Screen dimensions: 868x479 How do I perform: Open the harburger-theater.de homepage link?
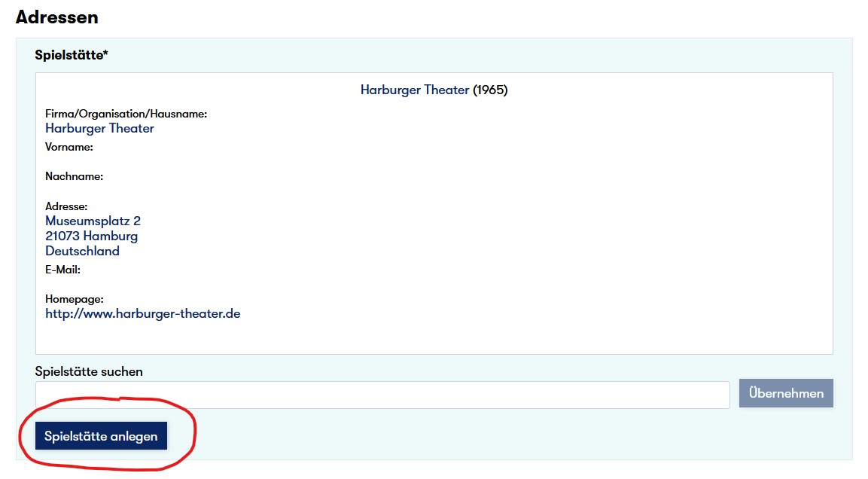(x=143, y=313)
